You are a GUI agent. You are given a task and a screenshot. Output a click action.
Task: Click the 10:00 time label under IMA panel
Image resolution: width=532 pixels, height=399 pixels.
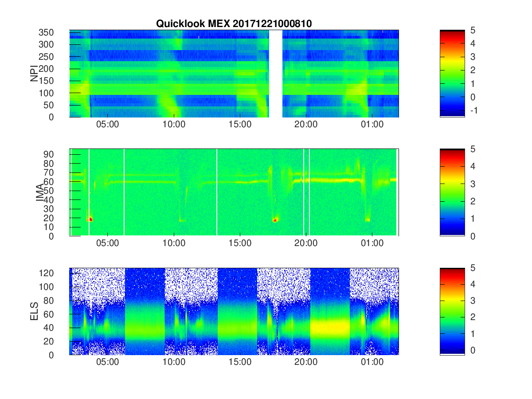(174, 244)
